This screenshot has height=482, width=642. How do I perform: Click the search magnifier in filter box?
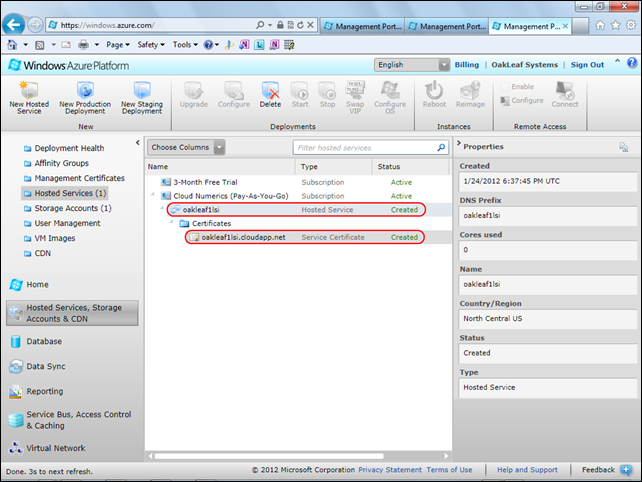(441, 147)
